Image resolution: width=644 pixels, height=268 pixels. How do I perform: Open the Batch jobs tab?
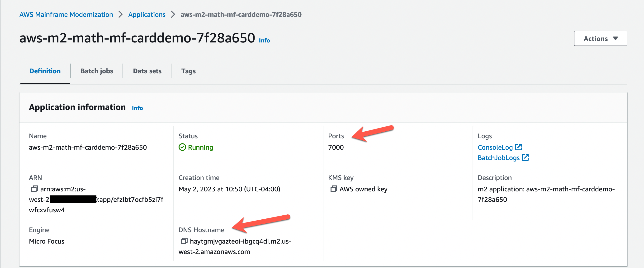tap(97, 71)
